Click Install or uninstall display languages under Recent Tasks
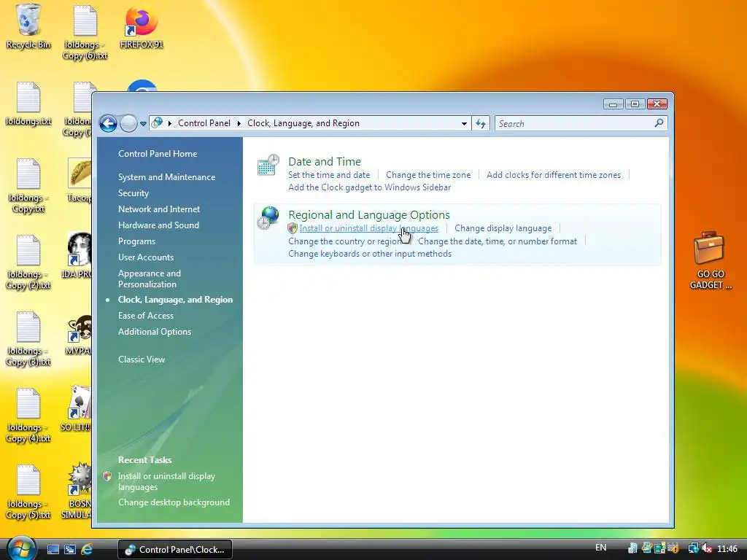The width and height of the screenshot is (747, 560). coord(166,481)
